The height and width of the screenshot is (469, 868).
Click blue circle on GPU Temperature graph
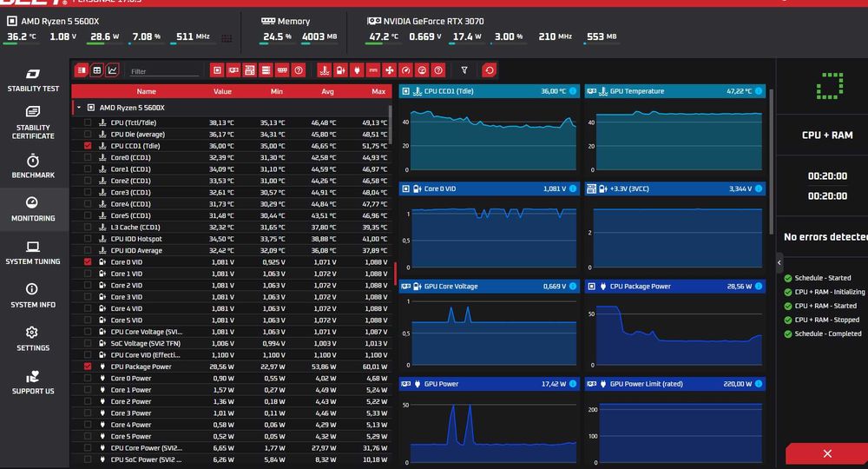click(759, 91)
